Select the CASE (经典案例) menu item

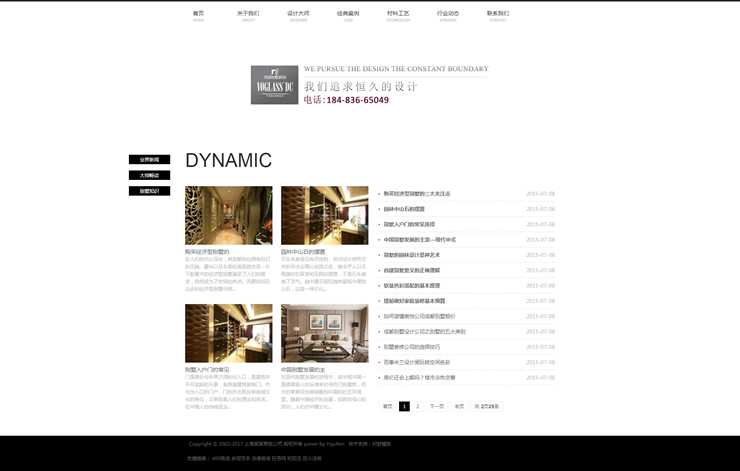[x=348, y=15]
